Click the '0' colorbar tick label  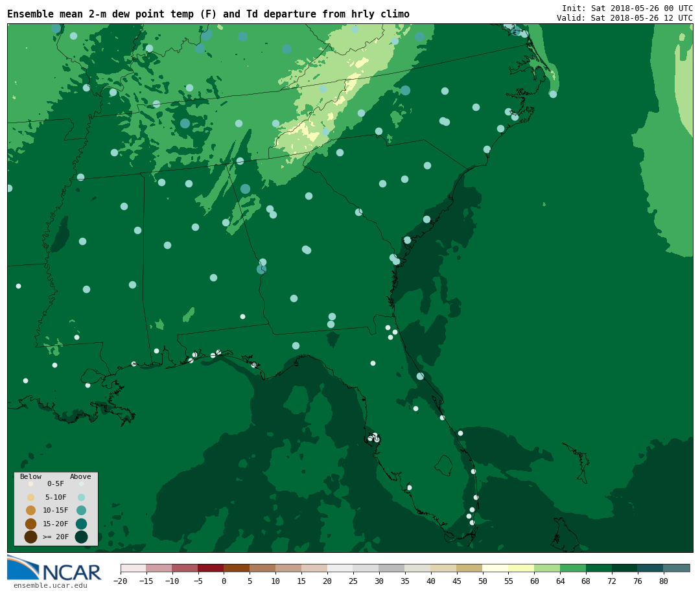pyautogui.click(x=224, y=581)
